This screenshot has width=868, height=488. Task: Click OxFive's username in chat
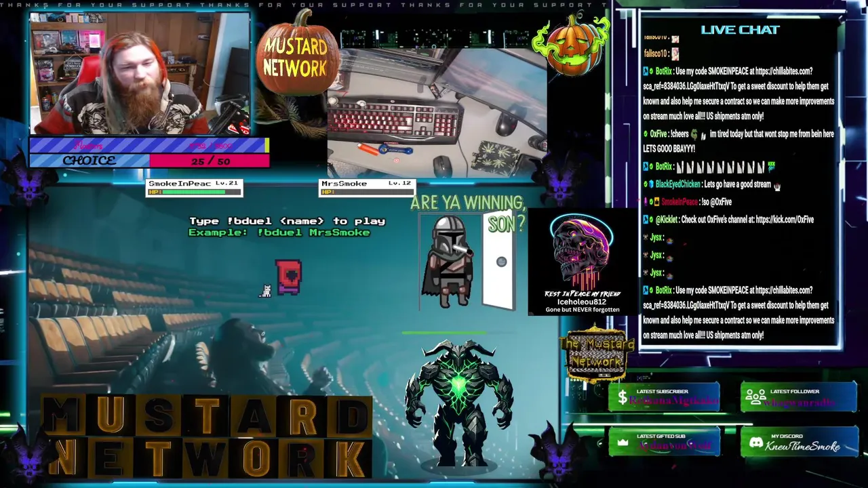click(658, 134)
